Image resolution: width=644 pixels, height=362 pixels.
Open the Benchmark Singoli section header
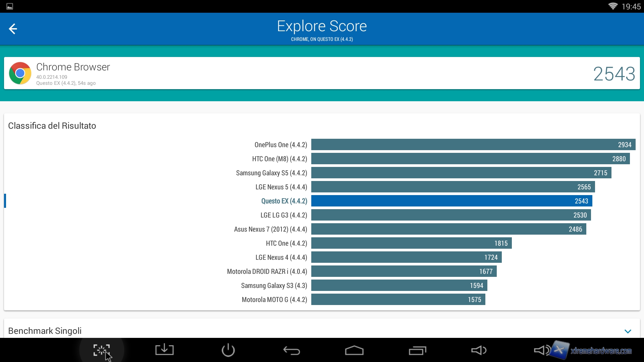coord(45,331)
